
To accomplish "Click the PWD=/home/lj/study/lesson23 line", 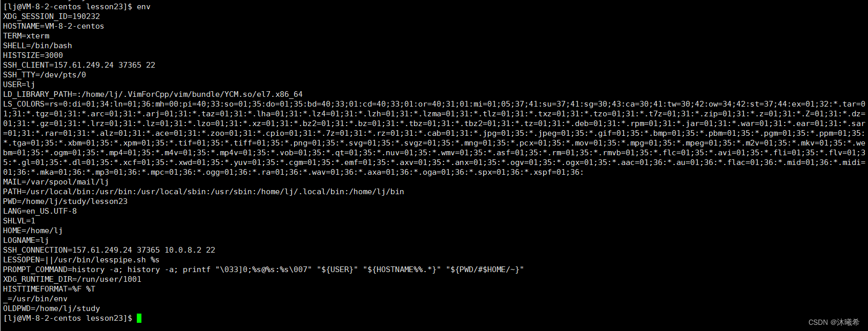I will tap(65, 201).
